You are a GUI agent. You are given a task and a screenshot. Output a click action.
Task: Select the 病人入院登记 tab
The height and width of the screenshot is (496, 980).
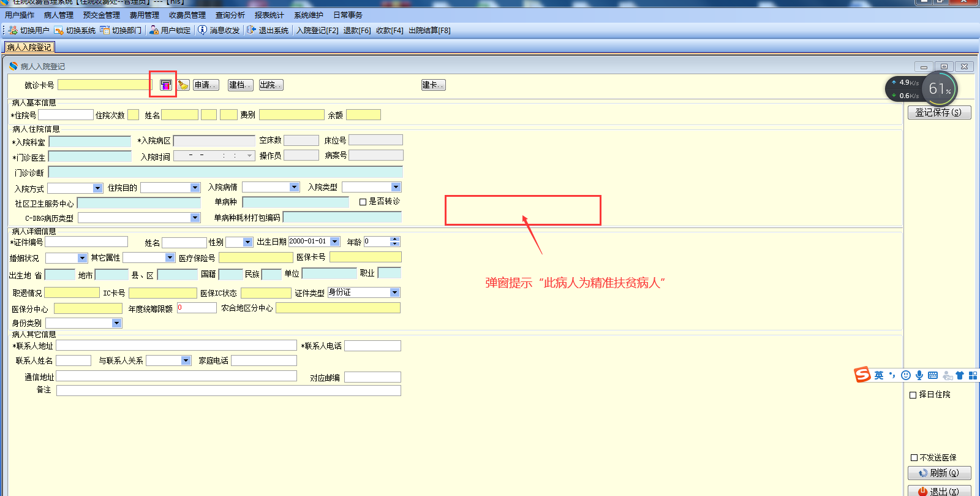(x=29, y=47)
